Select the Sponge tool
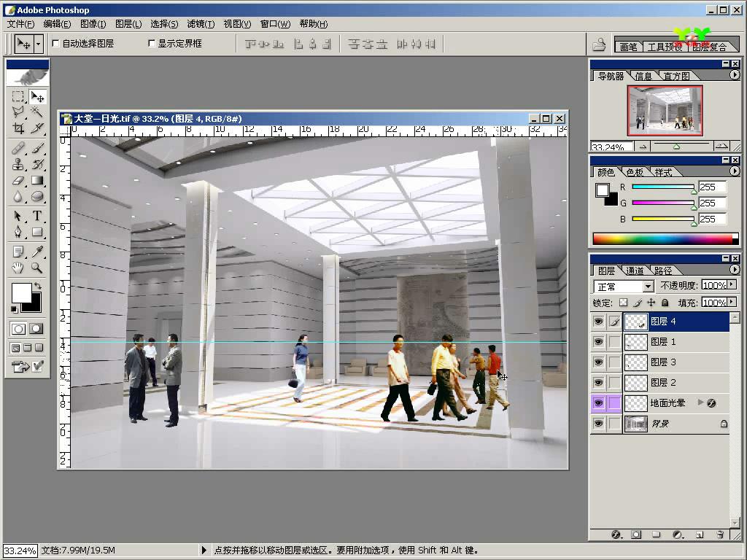This screenshot has width=747, height=560. [x=36, y=196]
